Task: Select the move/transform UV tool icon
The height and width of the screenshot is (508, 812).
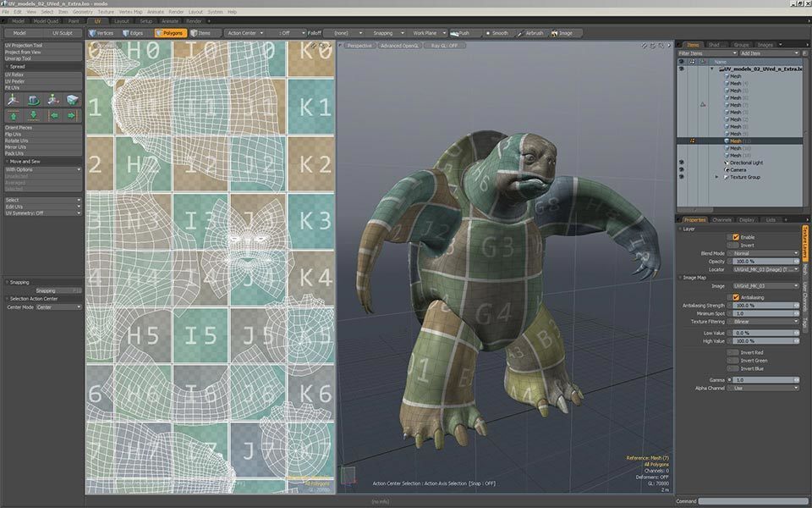Action: click(x=13, y=100)
